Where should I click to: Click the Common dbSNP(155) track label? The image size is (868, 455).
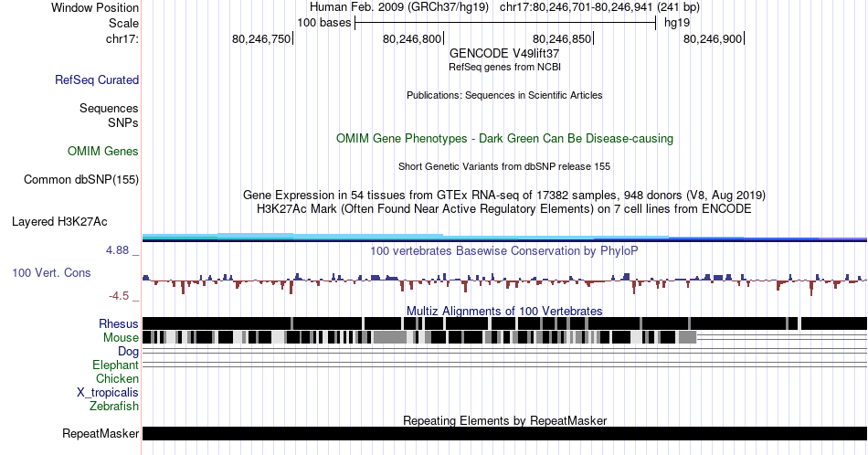click(x=81, y=179)
